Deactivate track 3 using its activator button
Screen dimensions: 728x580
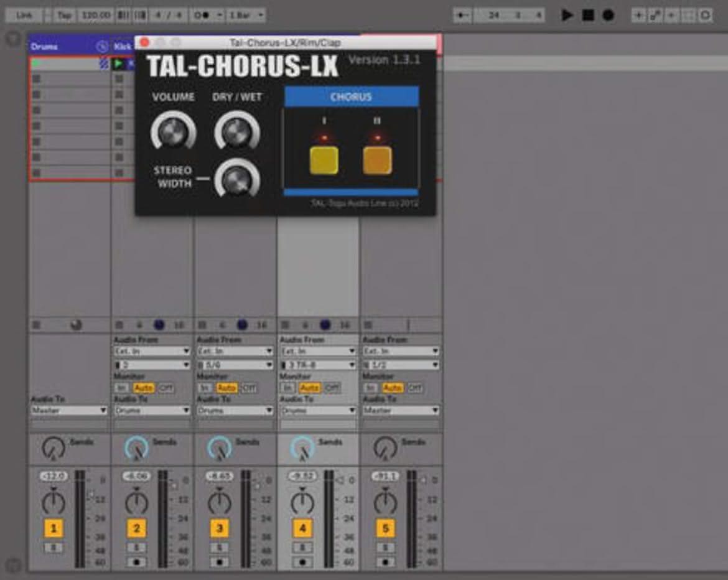(220, 528)
